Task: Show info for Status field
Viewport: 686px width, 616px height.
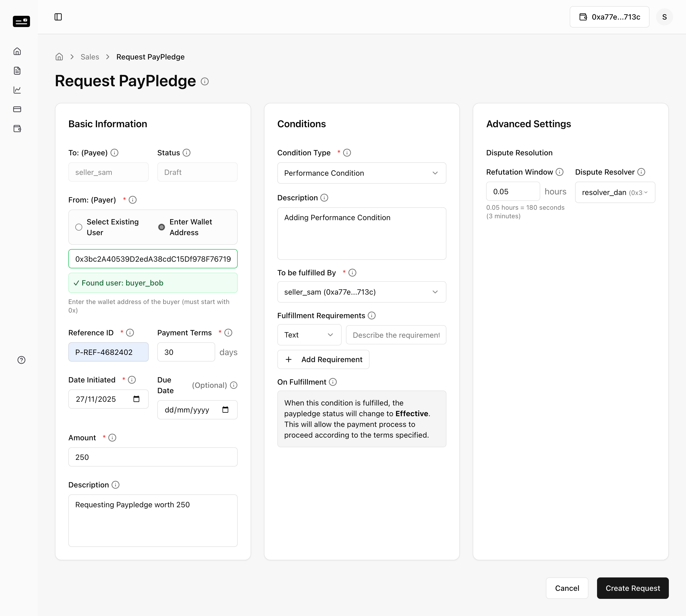Action: (x=187, y=153)
